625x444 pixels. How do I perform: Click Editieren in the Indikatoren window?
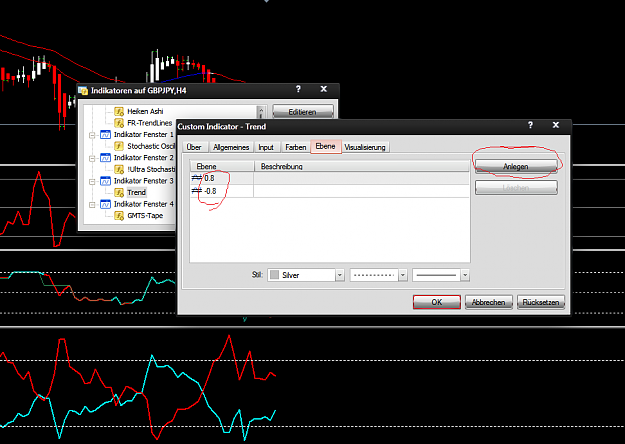303,112
